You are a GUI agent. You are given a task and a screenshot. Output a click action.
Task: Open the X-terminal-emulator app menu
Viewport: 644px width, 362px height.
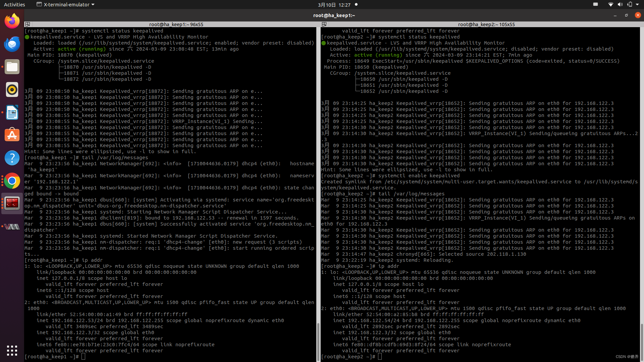pos(65,5)
